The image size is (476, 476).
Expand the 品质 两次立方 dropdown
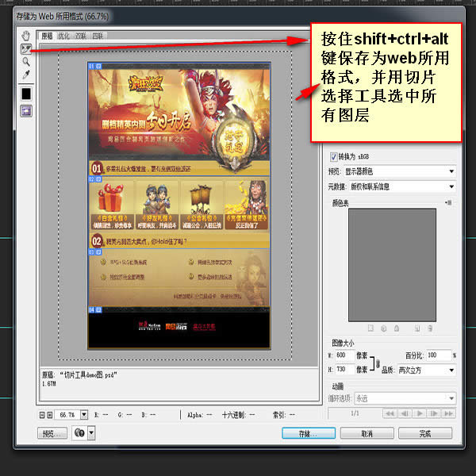point(426,370)
